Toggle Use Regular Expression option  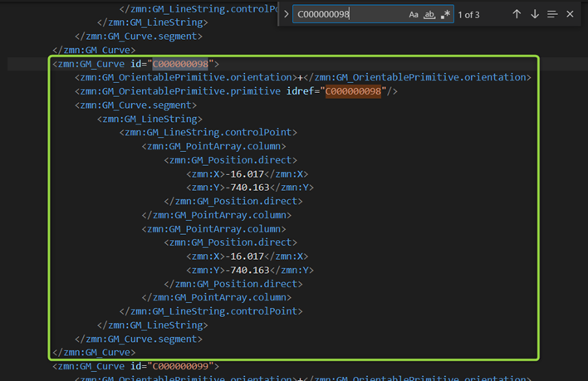445,15
